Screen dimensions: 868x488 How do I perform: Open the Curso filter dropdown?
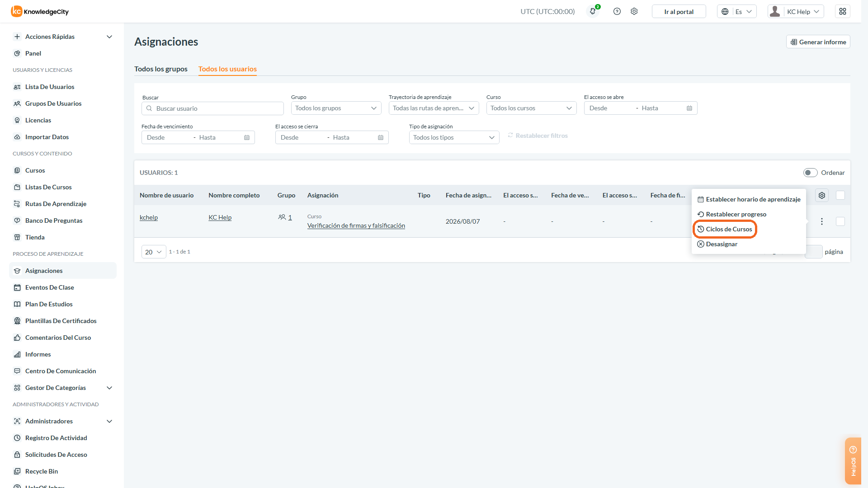pyautogui.click(x=531, y=108)
